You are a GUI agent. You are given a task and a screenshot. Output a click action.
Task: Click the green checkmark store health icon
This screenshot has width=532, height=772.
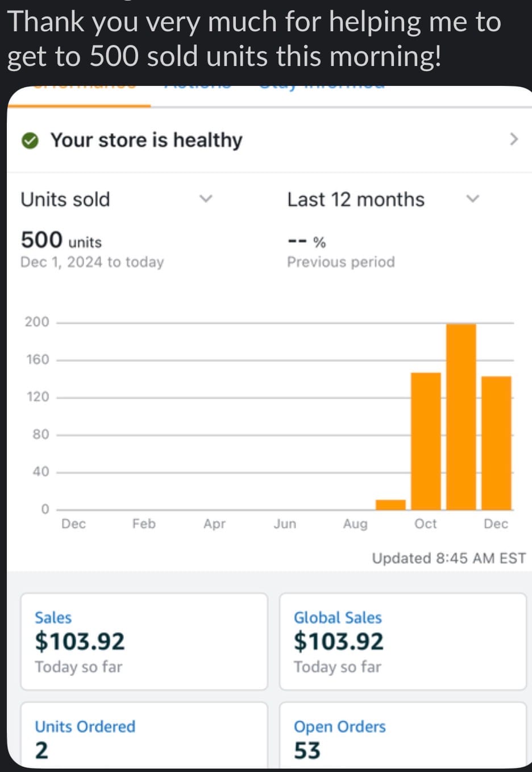pos(30,140)
